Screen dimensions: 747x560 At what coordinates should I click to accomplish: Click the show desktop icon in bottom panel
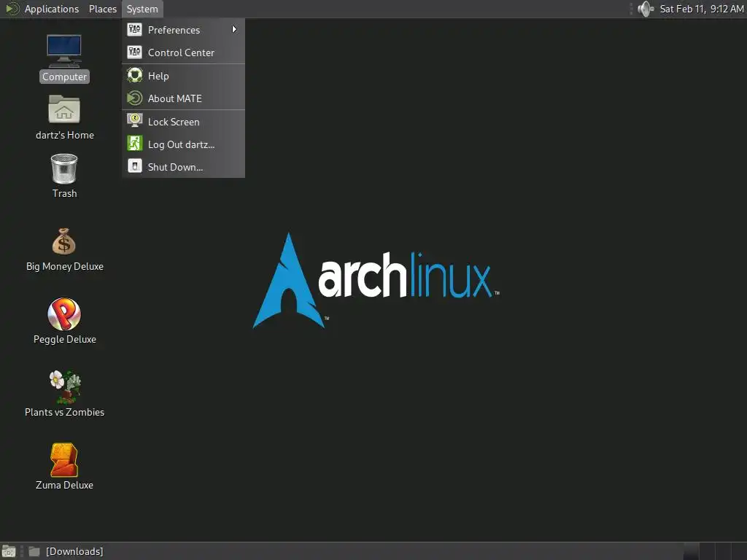[9, 551]
